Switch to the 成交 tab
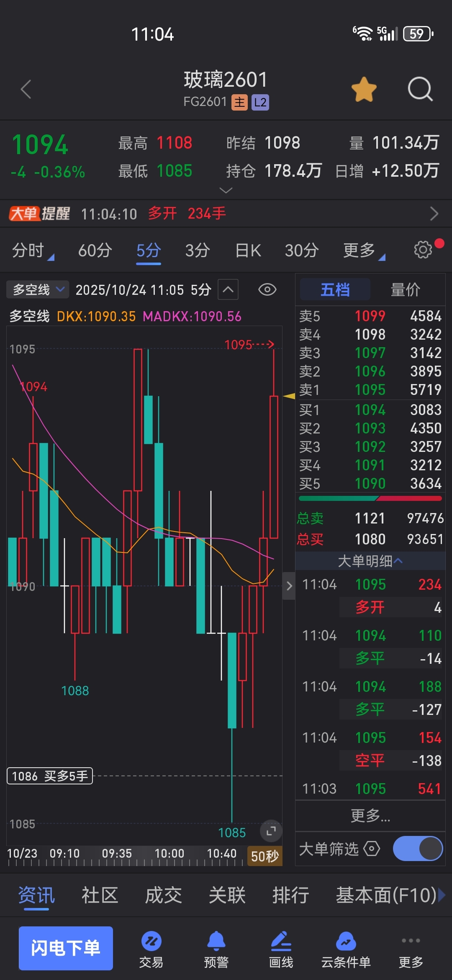The width and height of the screenshot is (452, 980). (163, 895)
